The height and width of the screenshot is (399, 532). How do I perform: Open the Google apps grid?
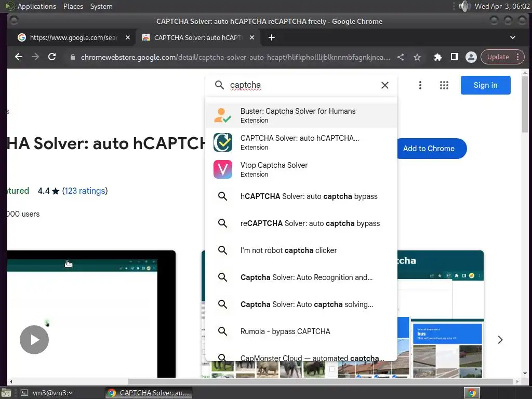(x=444, y=85)
